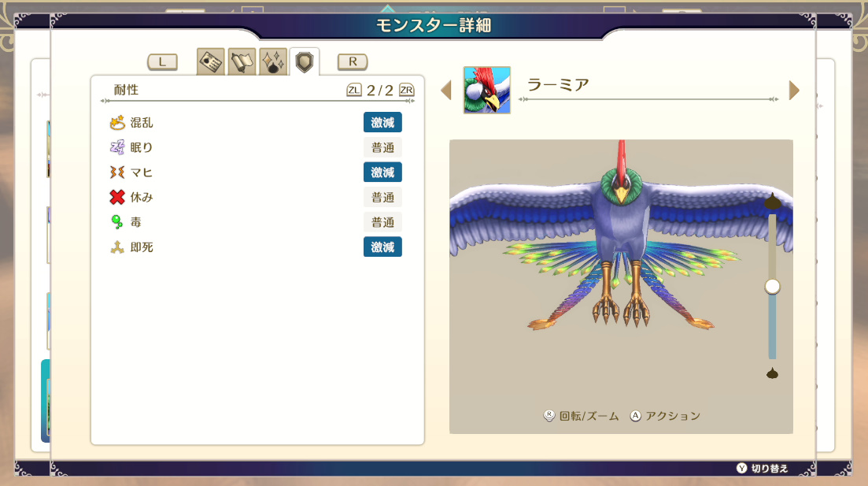Click the モンスター詳細 title
Viewport: 868px width, 486px height.
pos(434,25)
